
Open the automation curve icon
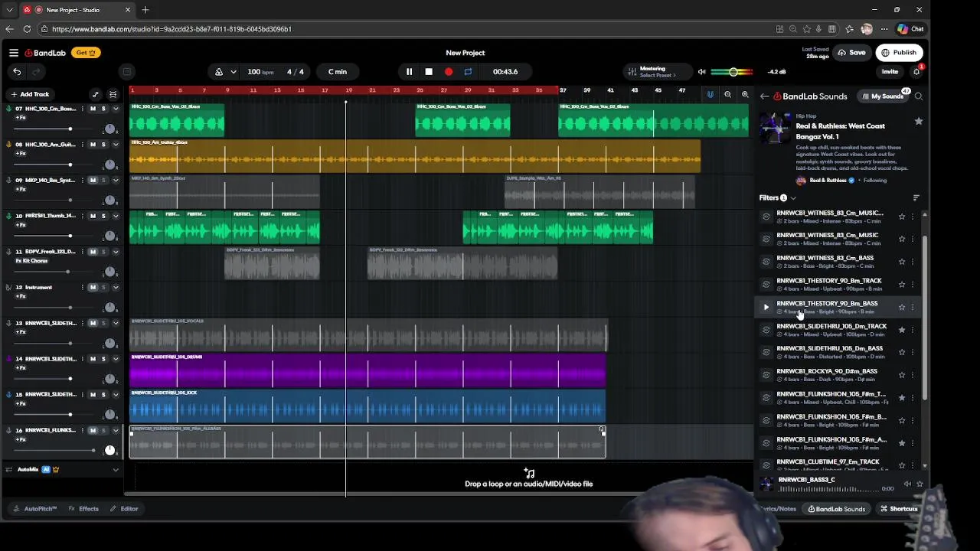pos(95,94)
